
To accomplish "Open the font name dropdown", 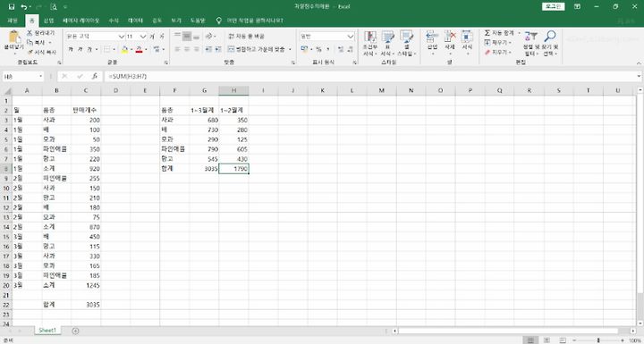I will (121, 37).
